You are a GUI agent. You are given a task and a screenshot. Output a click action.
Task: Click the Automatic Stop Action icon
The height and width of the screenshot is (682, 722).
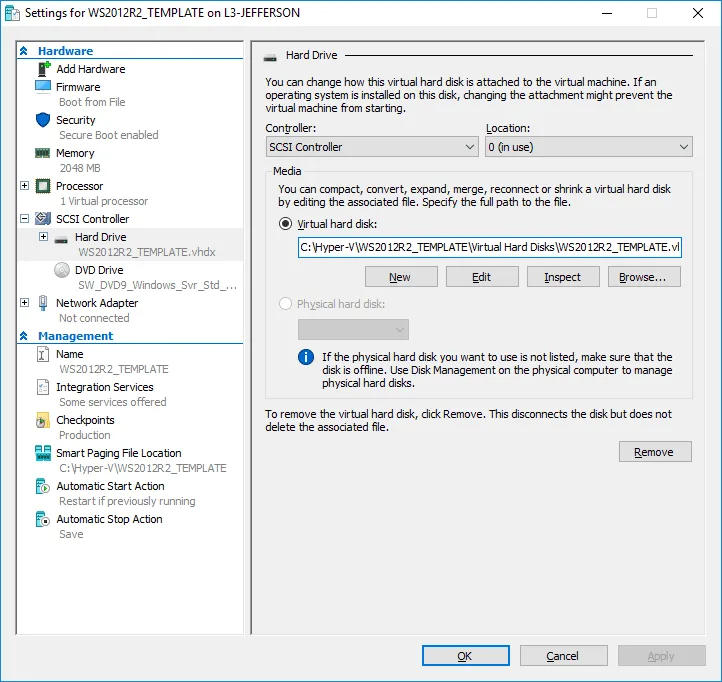point(42,519)
